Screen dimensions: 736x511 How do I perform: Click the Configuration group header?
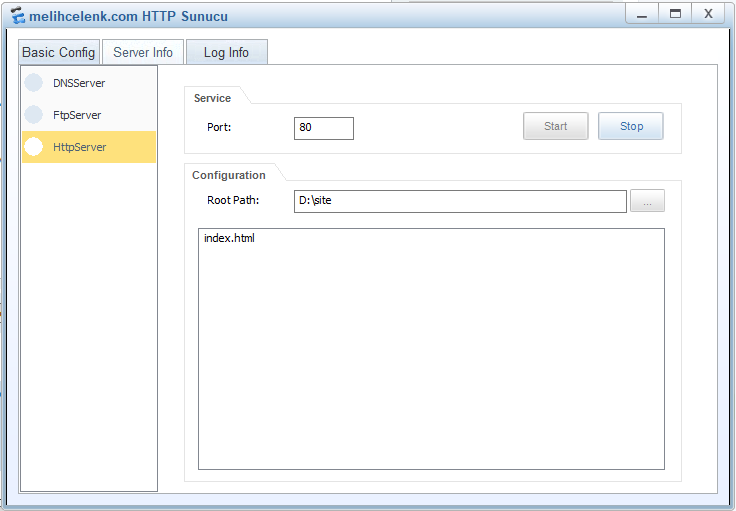pyautogui.click(x=229, y=175)
